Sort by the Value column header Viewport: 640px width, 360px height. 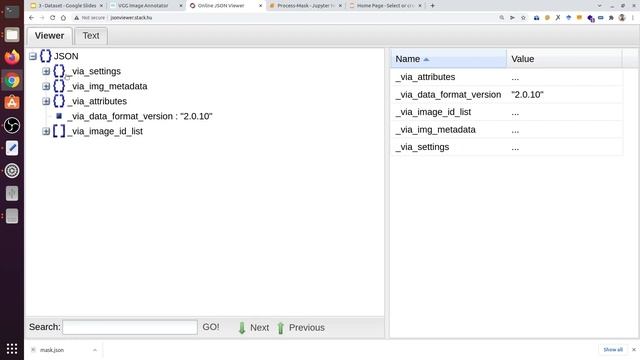point(564,59)
